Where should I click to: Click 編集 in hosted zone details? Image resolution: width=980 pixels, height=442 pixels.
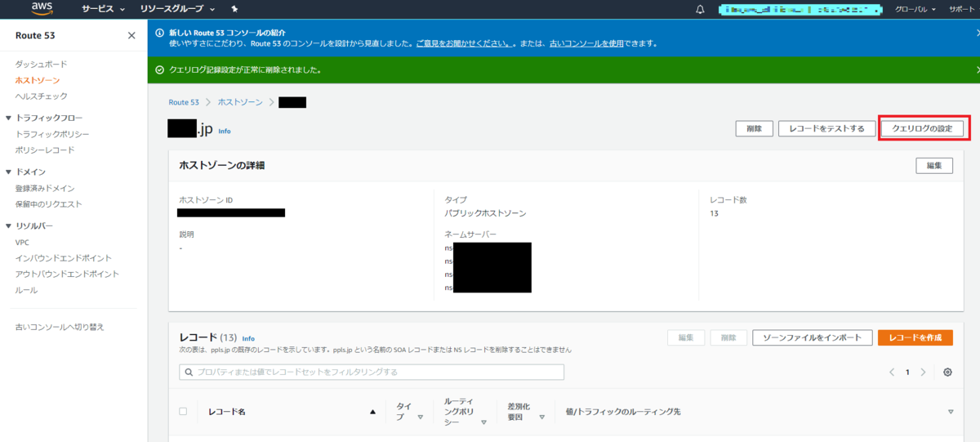[934, 166]
